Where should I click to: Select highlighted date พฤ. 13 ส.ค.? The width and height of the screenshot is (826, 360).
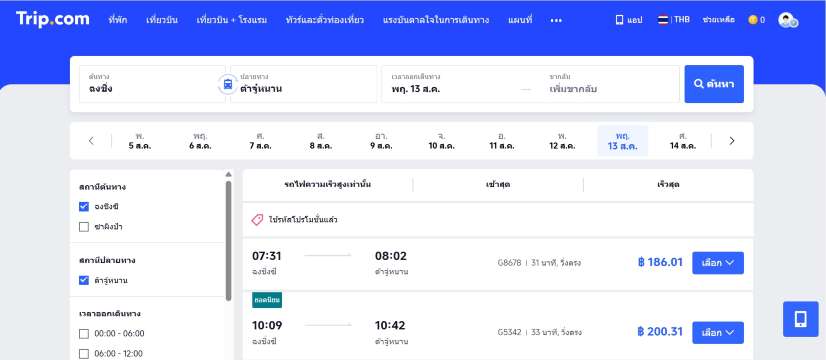[x=623, y=141]
